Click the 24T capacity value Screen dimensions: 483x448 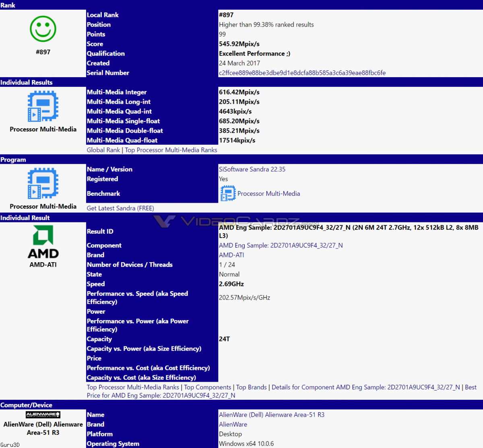pos(225,339)
